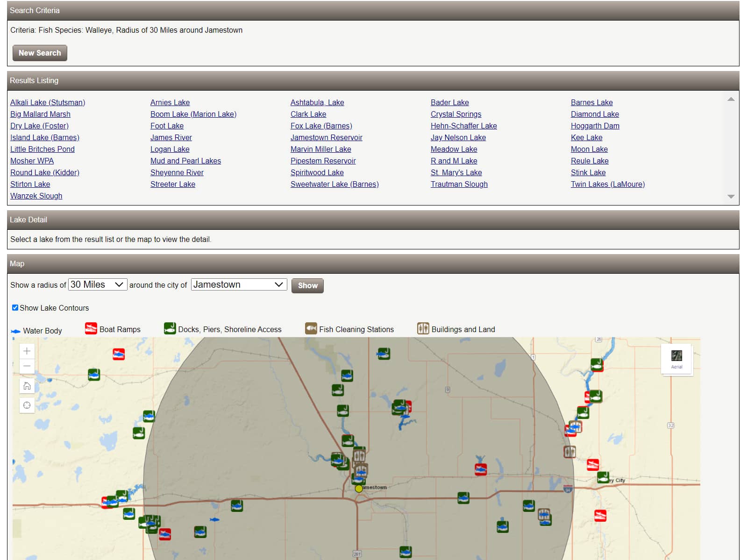The width and height of the screenshot is (747, 560).
Task: Click the Crystal Springs link
Action: point(455,114)
